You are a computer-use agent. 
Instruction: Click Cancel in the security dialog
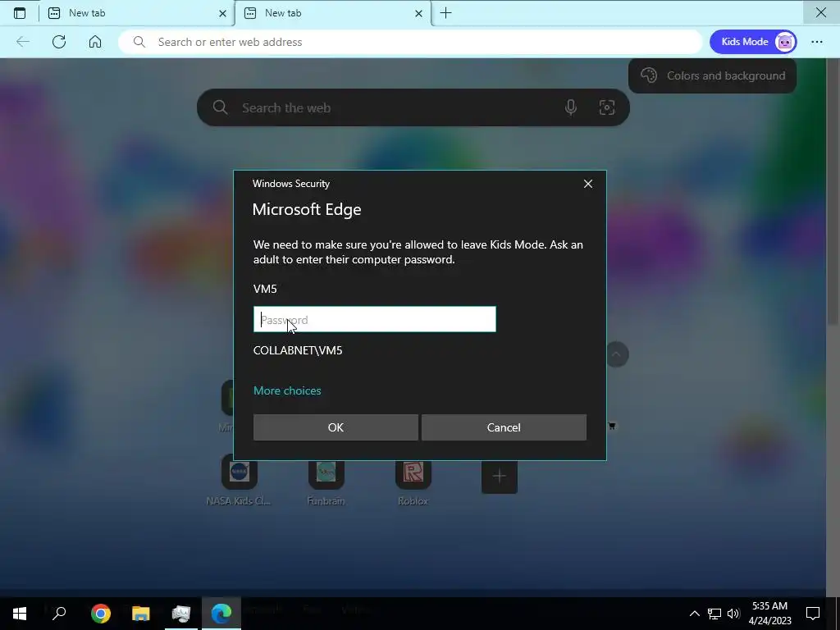click(504, 427)
